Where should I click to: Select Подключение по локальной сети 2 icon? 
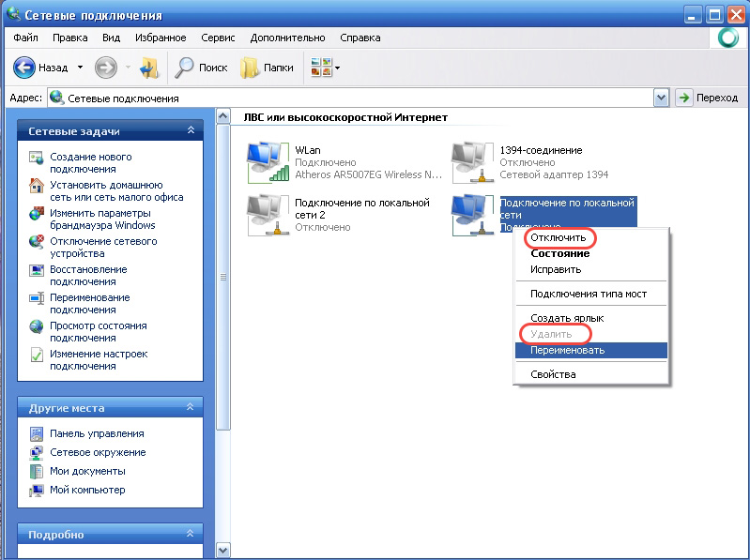[x=268, y=215]
